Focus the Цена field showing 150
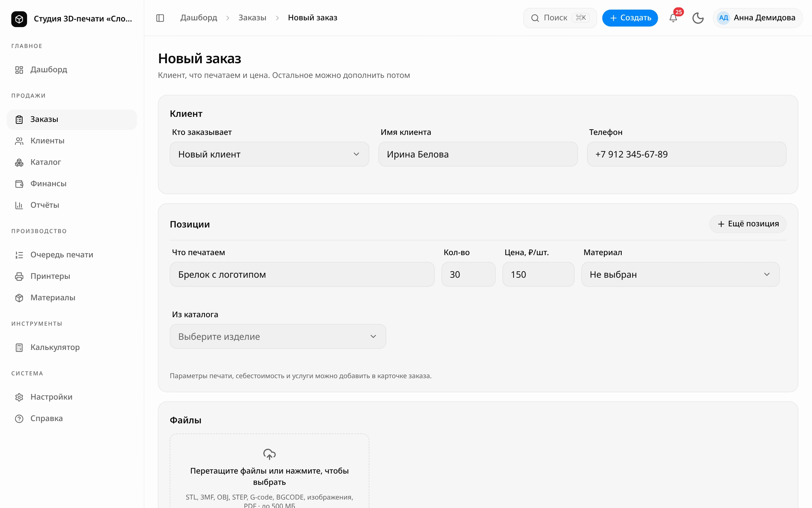The height and width of the screenshot is (508, 812). (x=538, y=275)
